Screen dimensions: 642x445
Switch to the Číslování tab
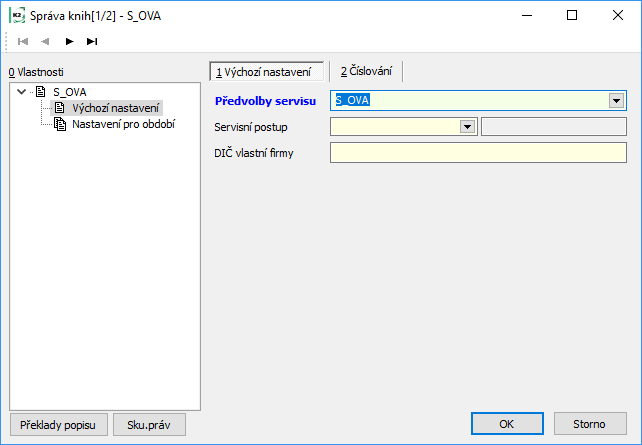[366, 71]
